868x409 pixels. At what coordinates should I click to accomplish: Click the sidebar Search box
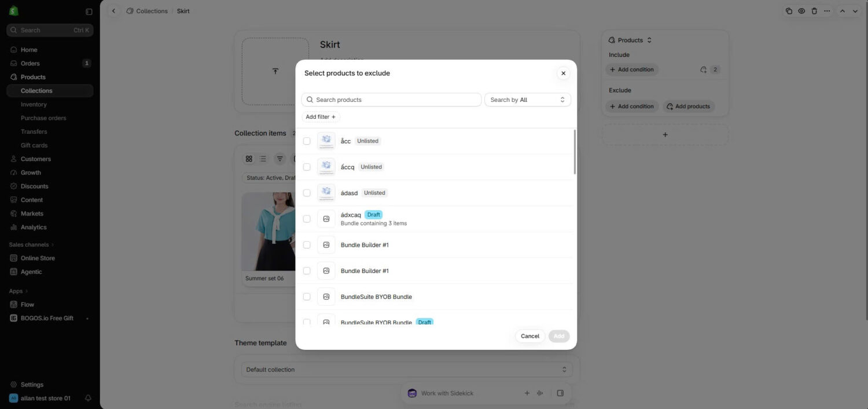pyautogui.click(x=50, y=30)
